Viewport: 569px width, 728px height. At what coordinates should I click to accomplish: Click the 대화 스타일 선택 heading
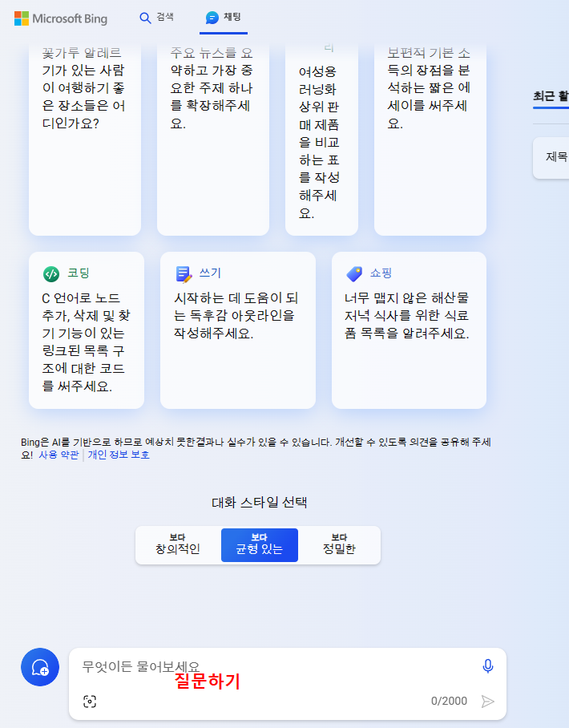pos(260,503)
